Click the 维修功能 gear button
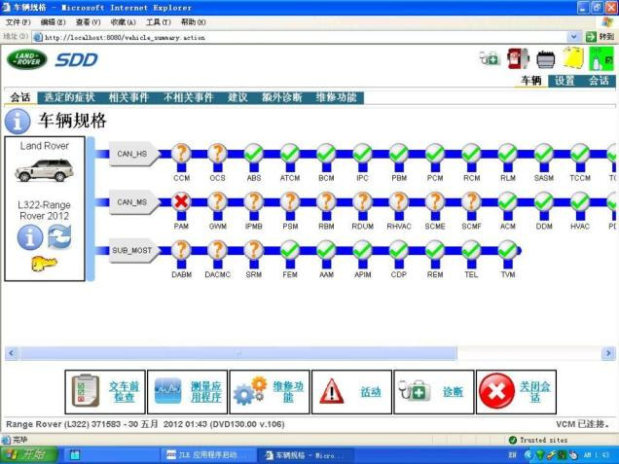The width and height of the screenshot is (619, 464). (270, 392)
